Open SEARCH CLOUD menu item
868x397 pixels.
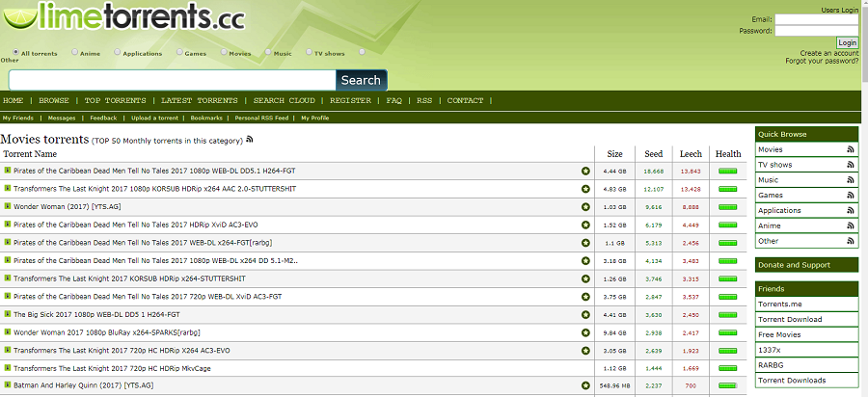pos(284,100)
